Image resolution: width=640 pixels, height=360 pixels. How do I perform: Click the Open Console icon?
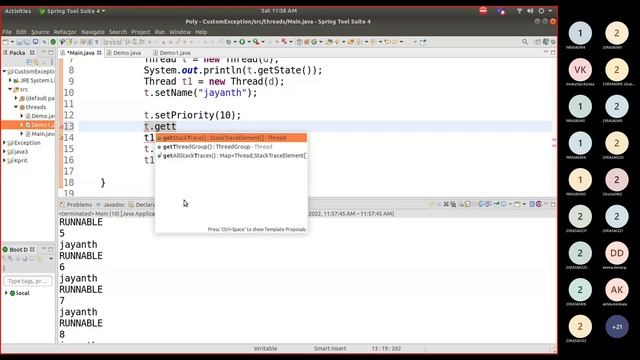[517, 204]
